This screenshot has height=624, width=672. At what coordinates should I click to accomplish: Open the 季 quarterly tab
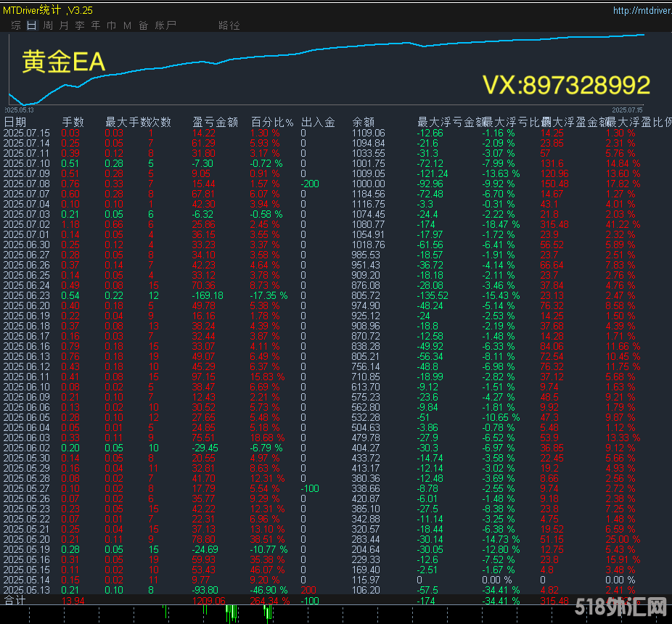coord(80,25)
